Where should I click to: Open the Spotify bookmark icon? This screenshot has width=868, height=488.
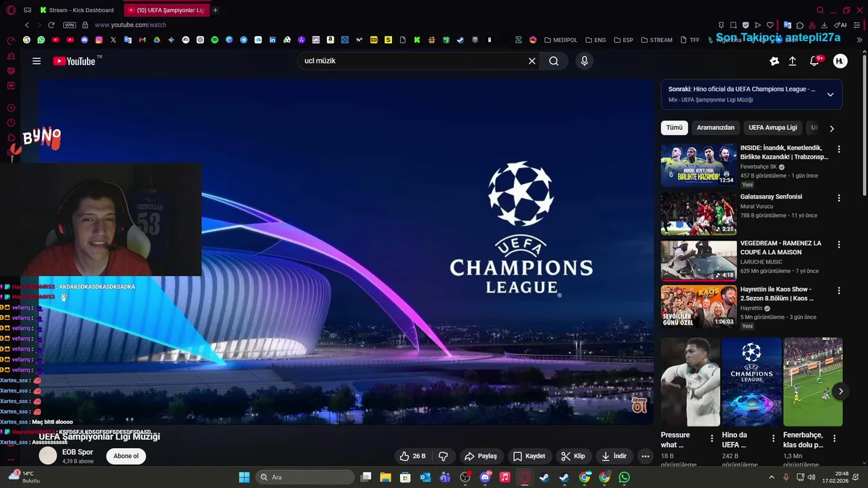coord(214,40)
